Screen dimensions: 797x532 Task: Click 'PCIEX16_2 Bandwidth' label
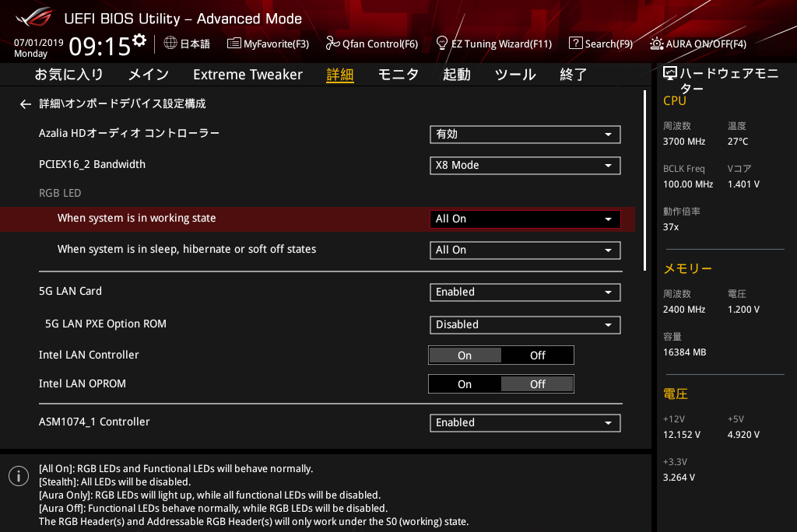[92, 165]
